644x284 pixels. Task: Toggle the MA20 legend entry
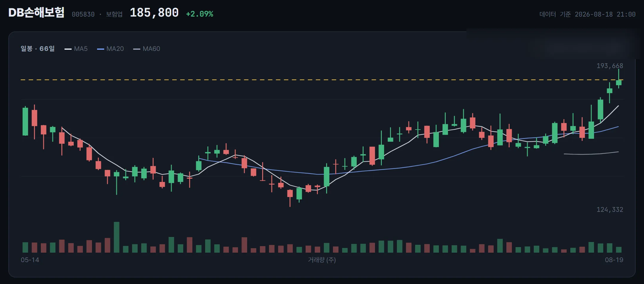tap(110, 49)
